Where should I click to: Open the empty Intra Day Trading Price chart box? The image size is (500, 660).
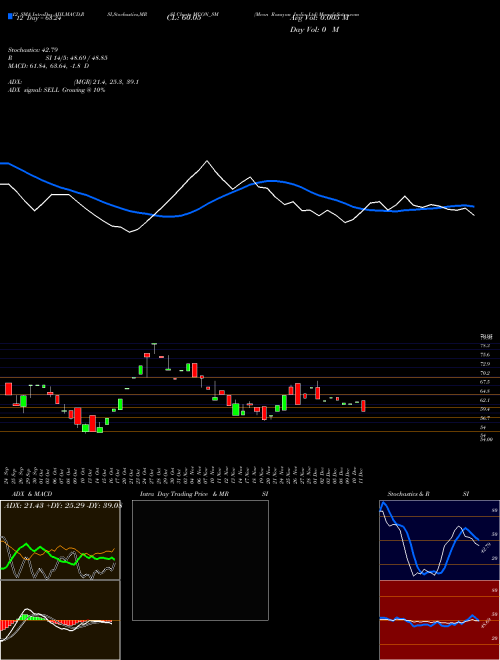(x=200, y=560)
